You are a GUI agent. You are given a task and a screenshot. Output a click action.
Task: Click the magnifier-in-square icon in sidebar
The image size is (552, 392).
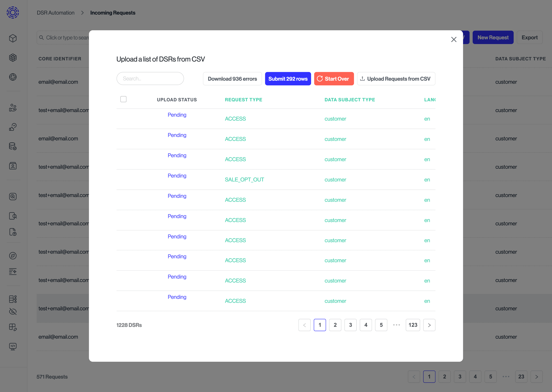(x=13, y=196)
